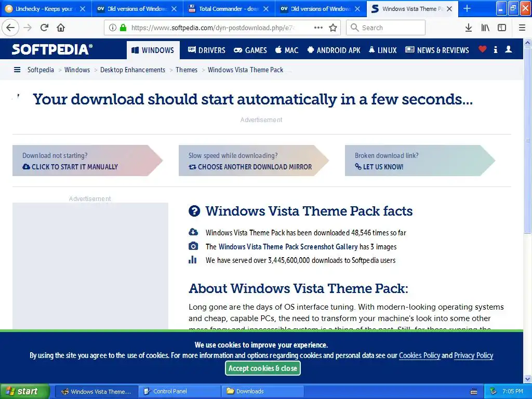Accept cookies & close banner

pyautogui.click(x=262, y=368)
